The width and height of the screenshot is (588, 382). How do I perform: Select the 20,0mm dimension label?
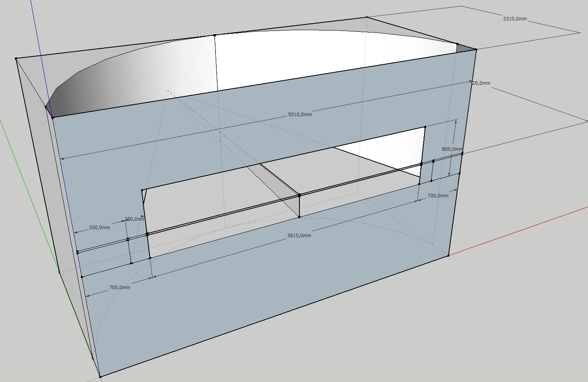481,83
